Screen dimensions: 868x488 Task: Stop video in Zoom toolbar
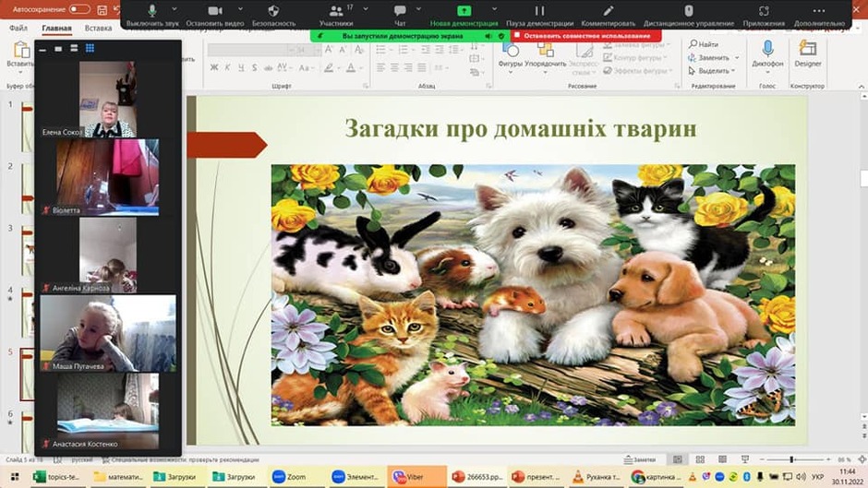point(215,15)
